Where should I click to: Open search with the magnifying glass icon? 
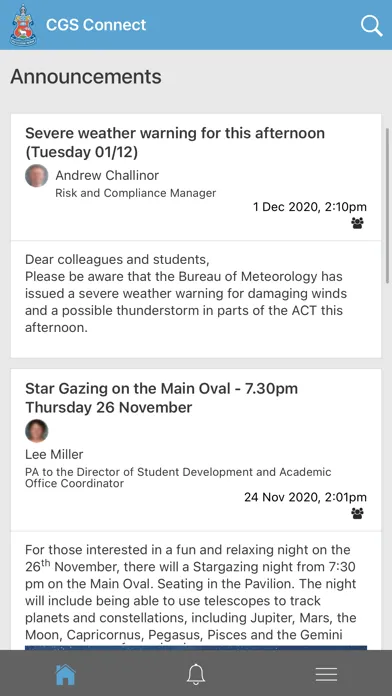point(372,25)
